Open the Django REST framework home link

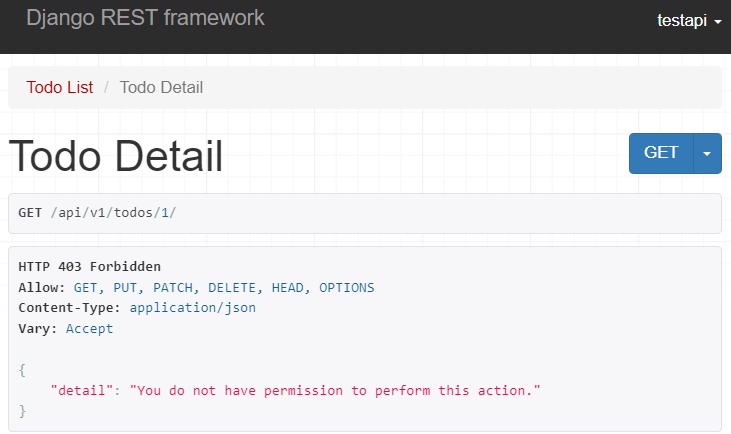(x=145, y=18)
